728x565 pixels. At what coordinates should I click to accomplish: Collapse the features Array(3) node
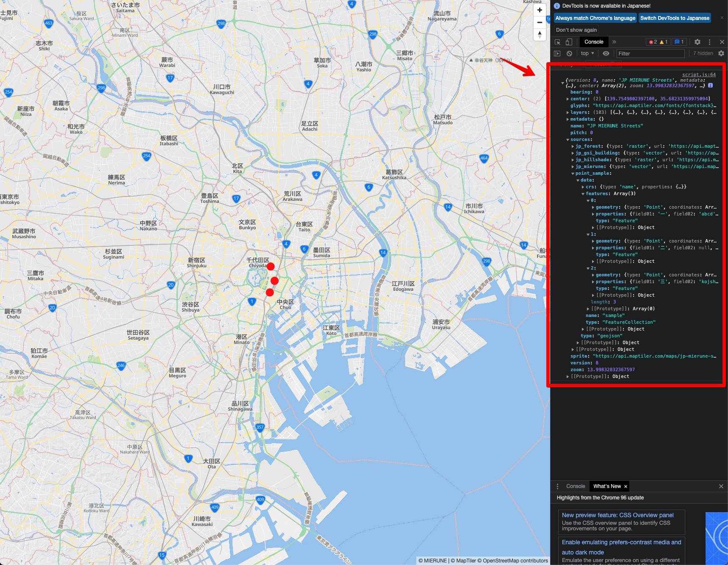pos(583,194)
